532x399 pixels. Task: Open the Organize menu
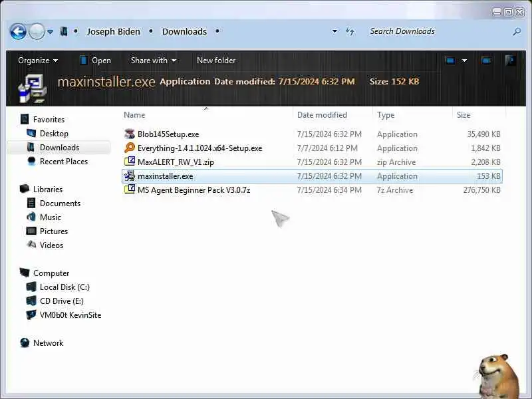(38, 61)
